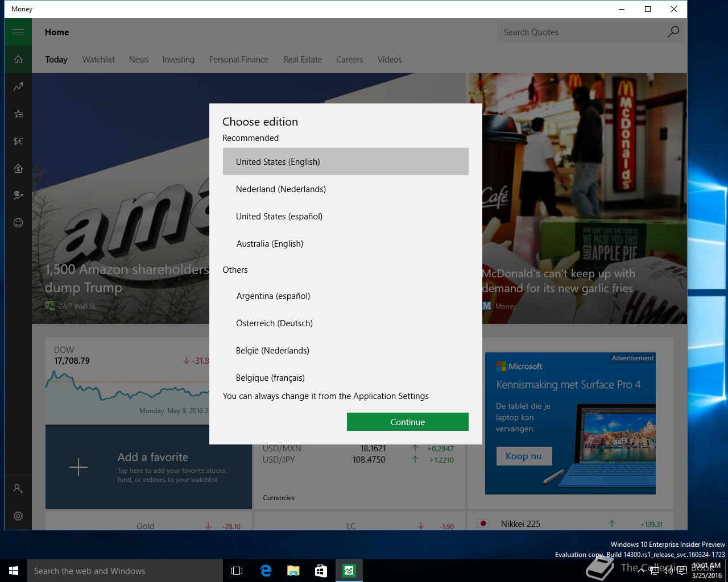Switch to the Videos tab
728x582 pixels.
[x=390, y=60]
